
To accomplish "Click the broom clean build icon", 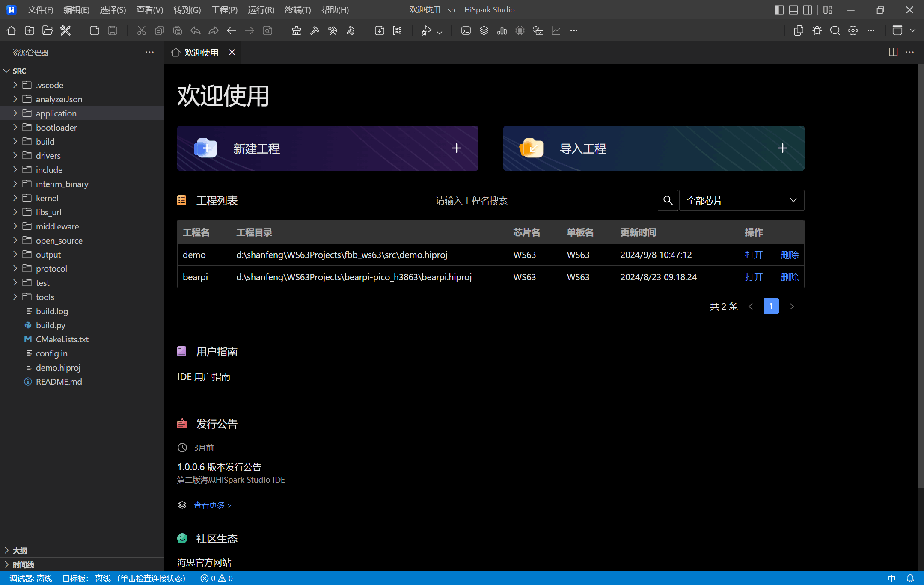I will (297, 30).
